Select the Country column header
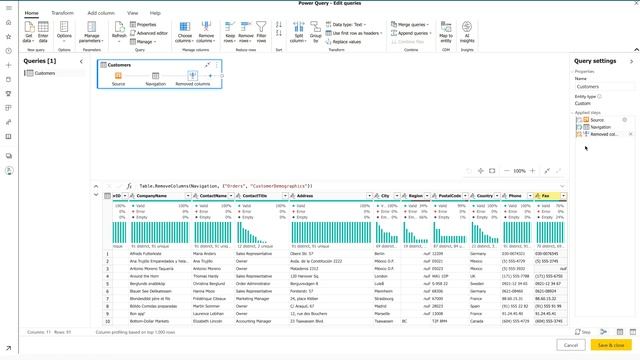This screenshot has width=640, height=360. (485, 196)
